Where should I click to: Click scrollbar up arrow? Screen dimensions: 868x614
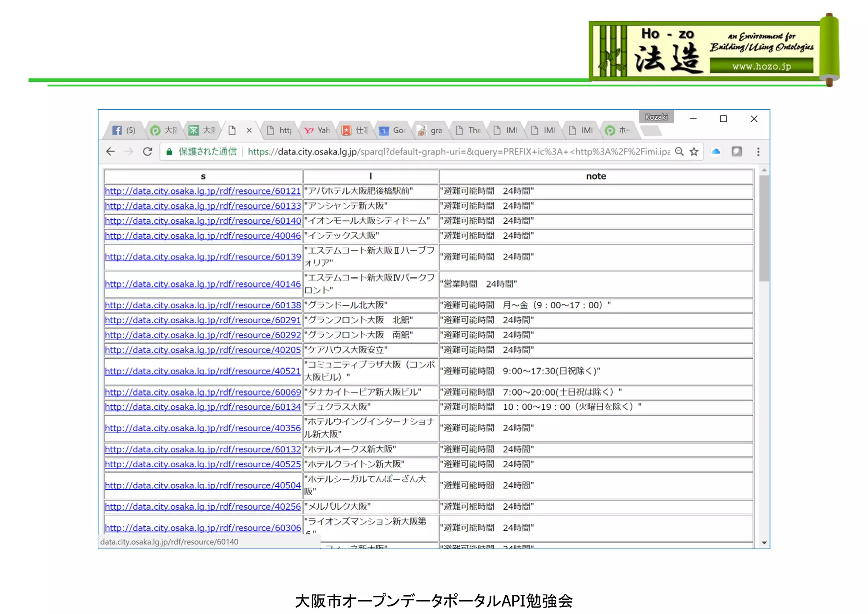[x=764, y=170]
